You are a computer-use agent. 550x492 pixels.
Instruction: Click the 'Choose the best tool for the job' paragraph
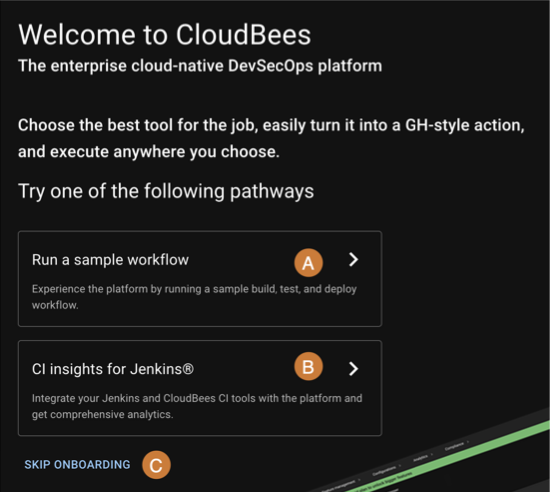coord(271,139)
